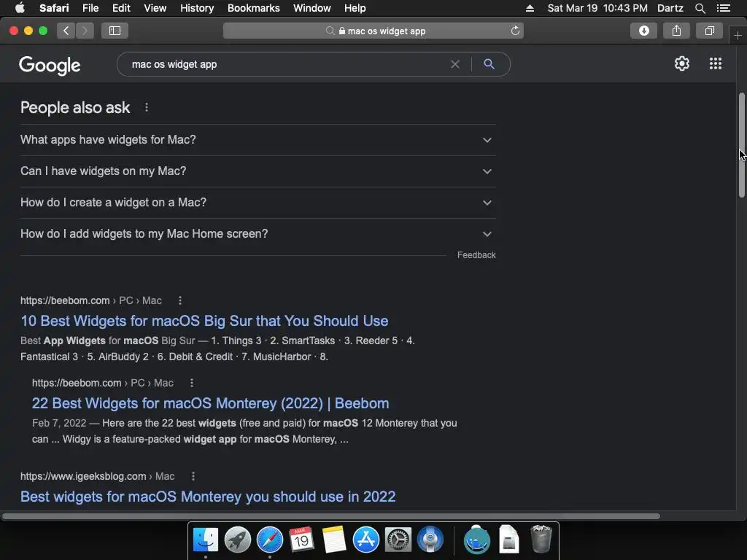Expand "How do I create a widget on a Mac?"
This screenshot has width=747, height=560.
pyautogui.click(x=258, y=203)
